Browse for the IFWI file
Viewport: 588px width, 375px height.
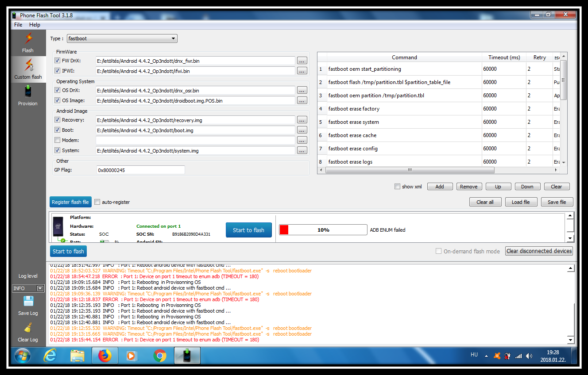302,71
